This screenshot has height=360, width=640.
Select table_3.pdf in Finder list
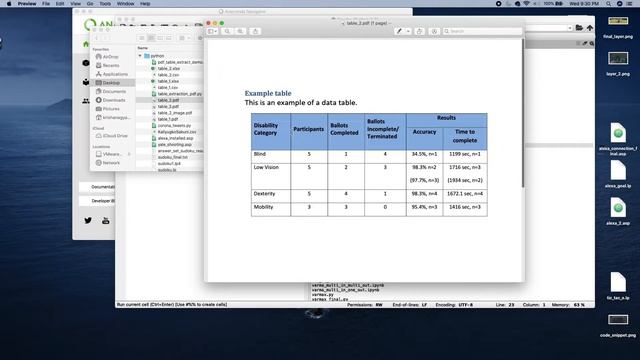[x=168, y=107]
